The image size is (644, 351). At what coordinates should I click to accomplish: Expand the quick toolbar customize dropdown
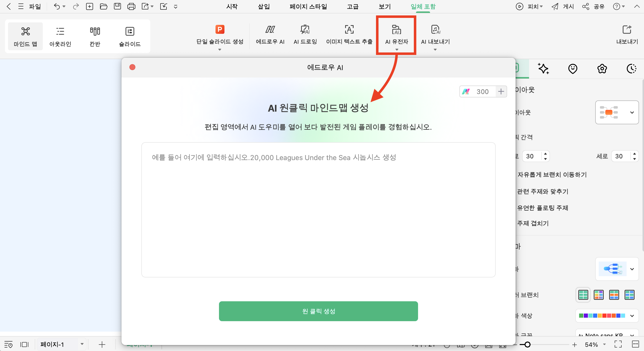click(x=175, y=7)
